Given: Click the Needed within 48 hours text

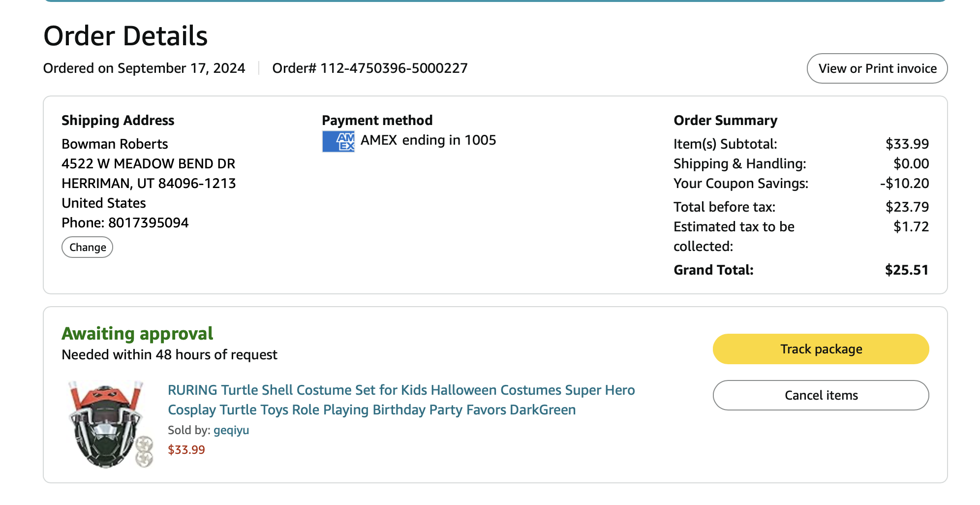Looking at the screenshot, I should tap(169, 355).
